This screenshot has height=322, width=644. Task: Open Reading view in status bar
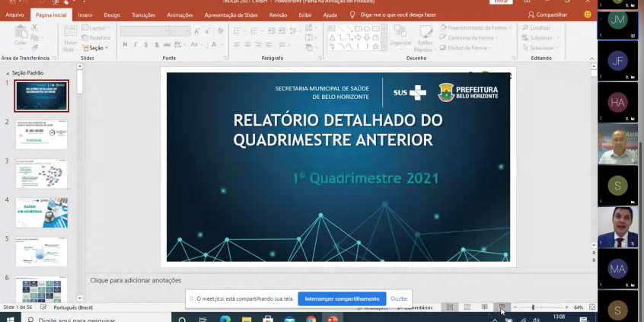(485, 308)
